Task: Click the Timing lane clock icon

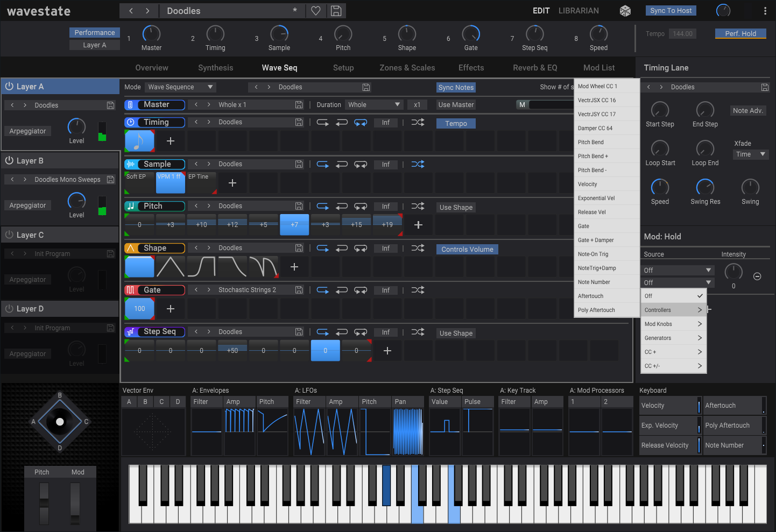Action: (x=130, y=122)
